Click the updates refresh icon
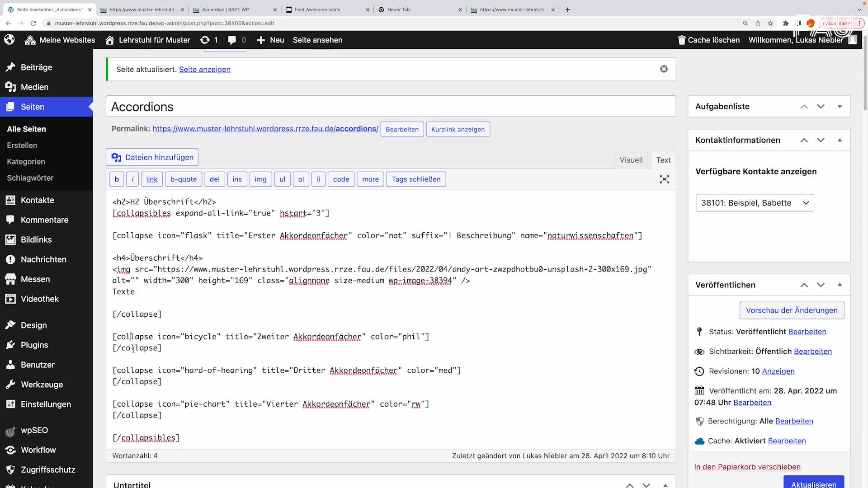Viewport: 868px width, 488px height. tap(205, 40)
